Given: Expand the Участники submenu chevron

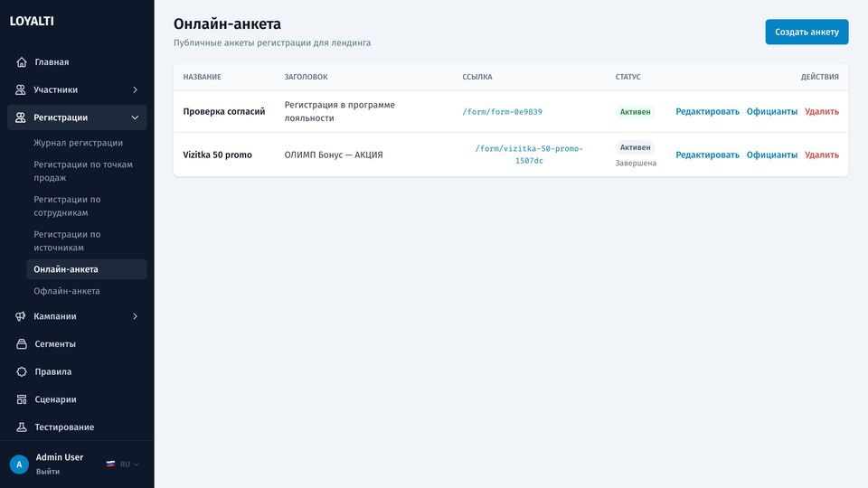Looking at the screenshot, I should click(x=135, y=89).
